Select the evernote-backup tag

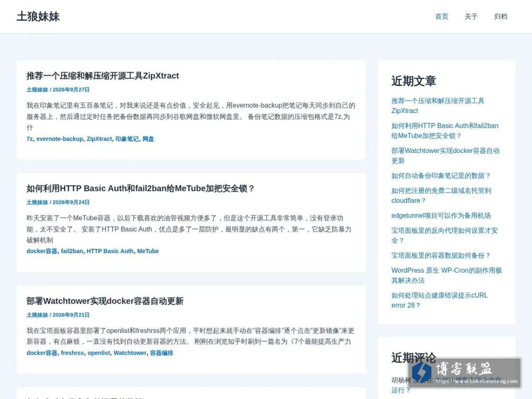59,139
